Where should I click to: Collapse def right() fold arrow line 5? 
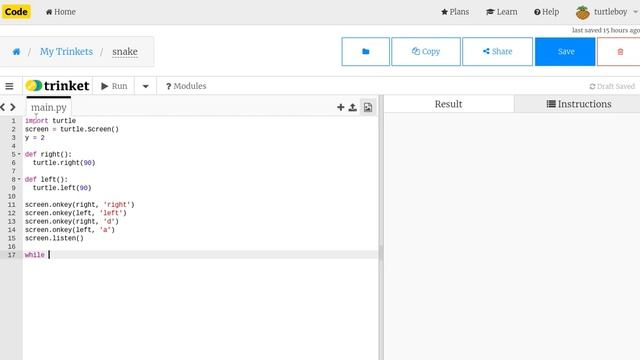(x=19, y=154)
